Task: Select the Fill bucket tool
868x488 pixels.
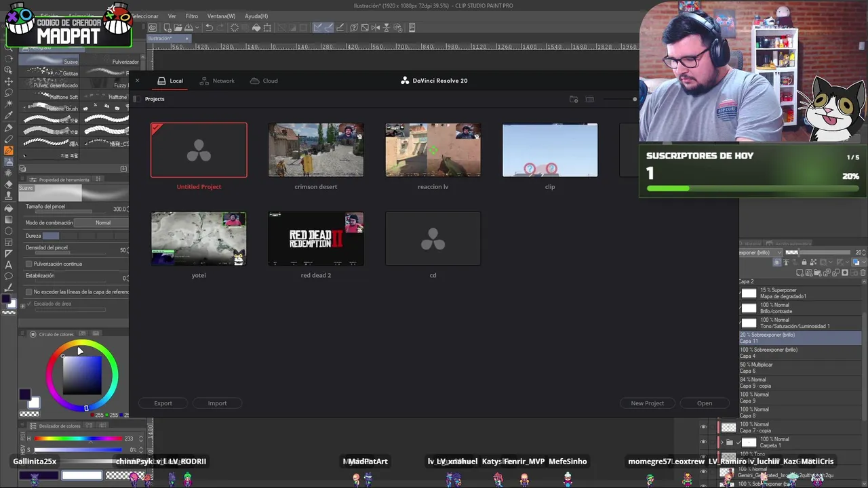Action: [8, 208]
